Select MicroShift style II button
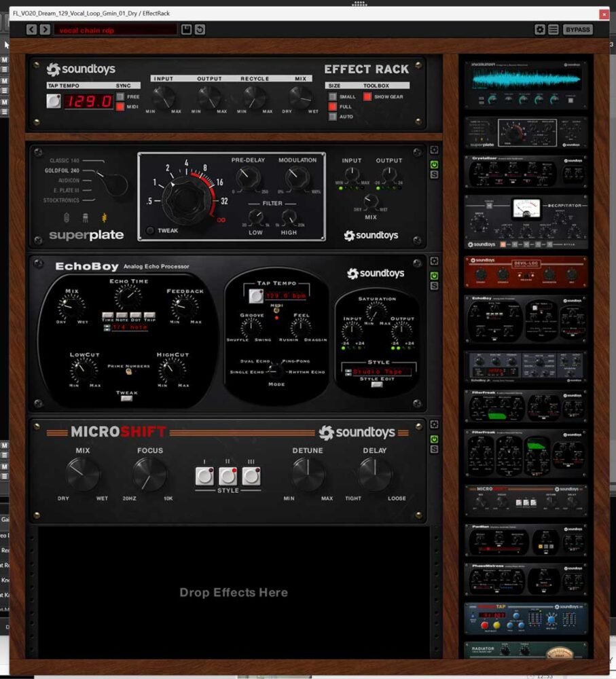Image resolution: width=616 pixels, height=679 pixels. 228,477
